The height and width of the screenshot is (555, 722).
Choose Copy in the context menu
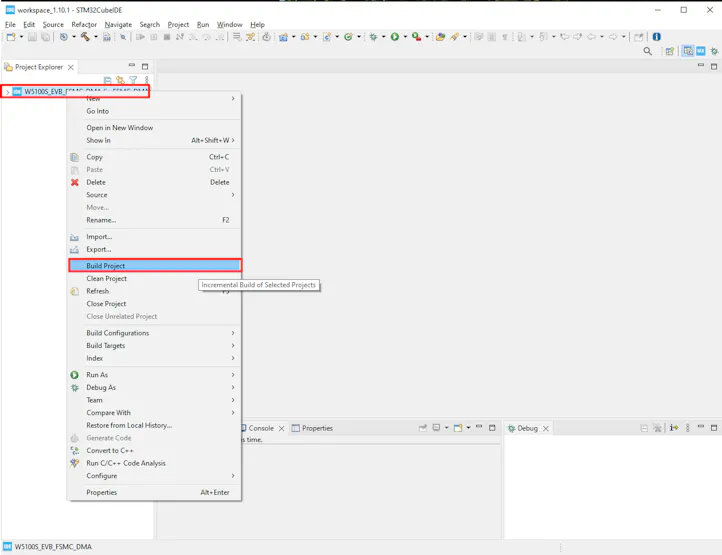click(x=155, y=157)
